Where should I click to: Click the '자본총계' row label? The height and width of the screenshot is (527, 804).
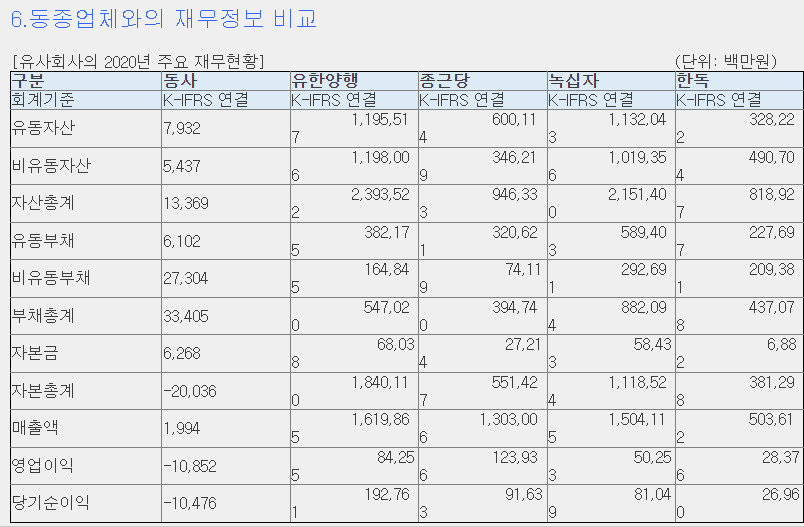tap(43, 391)
